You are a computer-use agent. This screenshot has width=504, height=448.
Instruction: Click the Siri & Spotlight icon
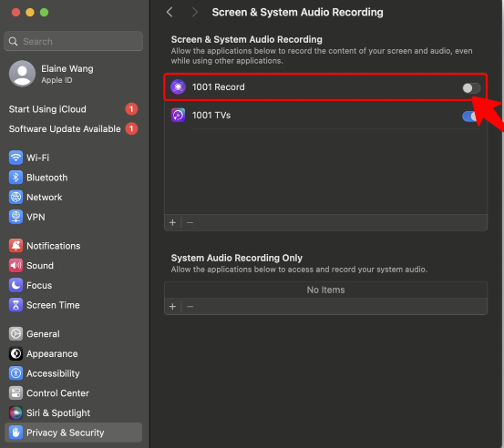pos(15,412)
